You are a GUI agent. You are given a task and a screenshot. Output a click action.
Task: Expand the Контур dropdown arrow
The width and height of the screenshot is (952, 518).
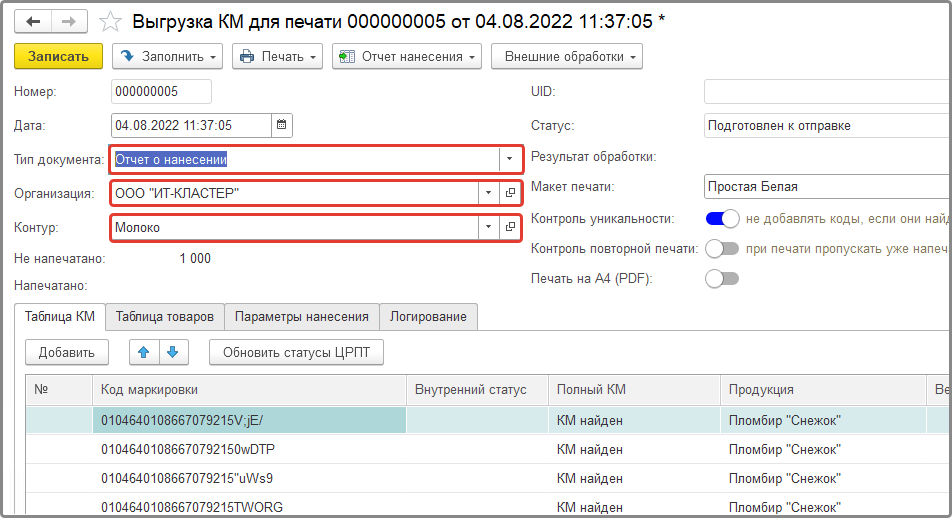488,227
